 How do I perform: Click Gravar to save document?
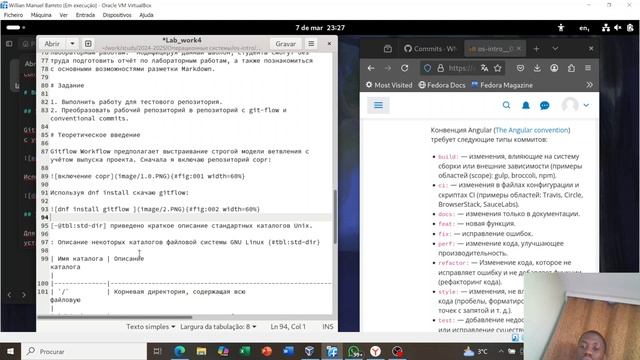point(285,44)
